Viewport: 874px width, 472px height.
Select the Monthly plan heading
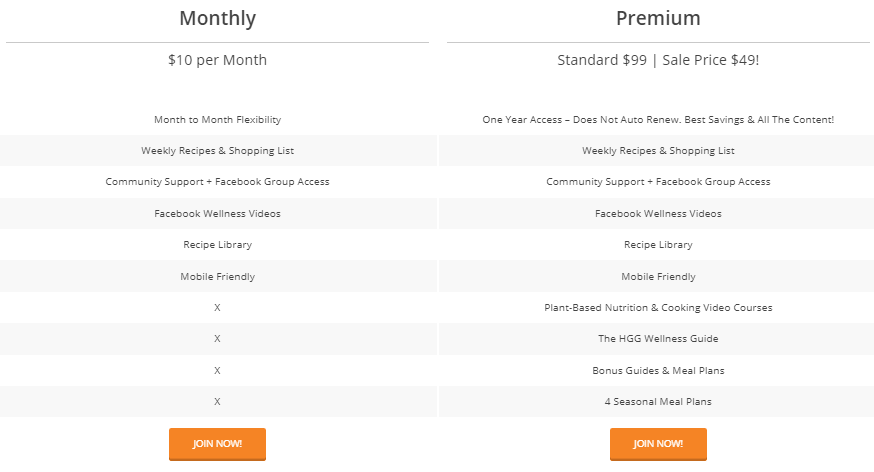(217, 18)
